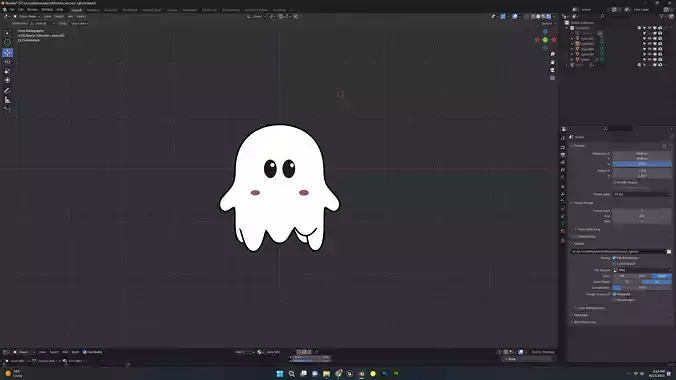Expand the Metadata panel

point(580,315)
